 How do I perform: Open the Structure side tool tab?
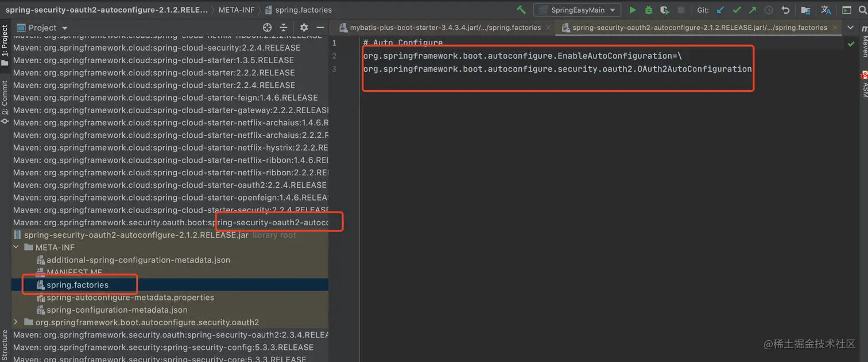(x=5, y=344)
